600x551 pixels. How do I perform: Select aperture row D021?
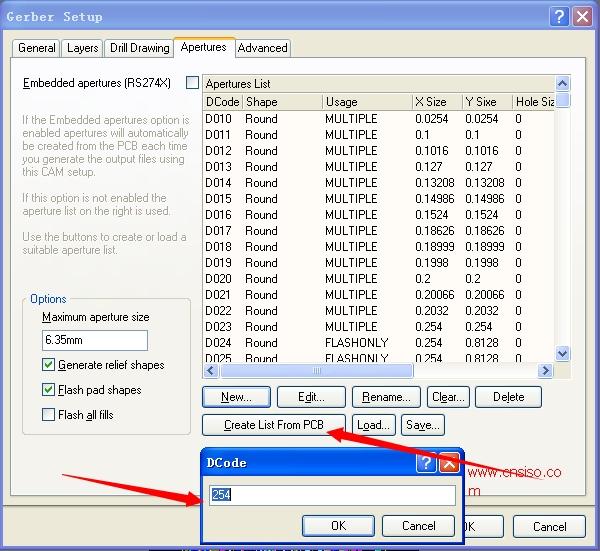[378, 295]
